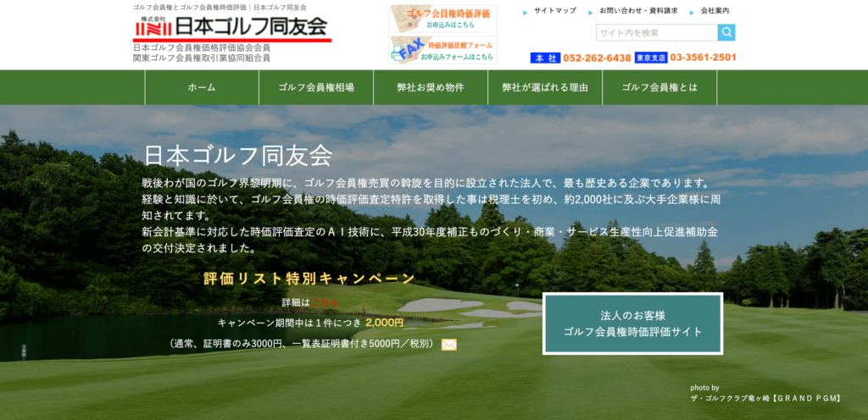Click the 本社 blue label
This screenshot has height=420, width=868.
(546, 58)
